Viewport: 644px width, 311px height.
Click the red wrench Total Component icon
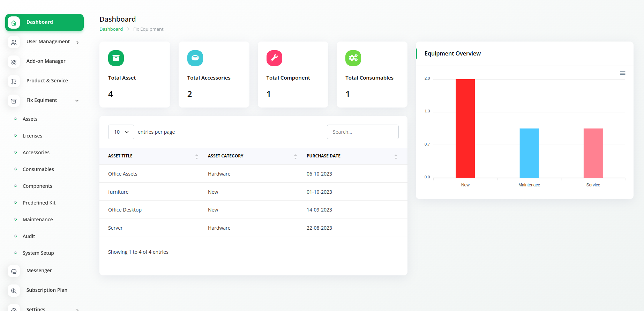pos(274,58)
